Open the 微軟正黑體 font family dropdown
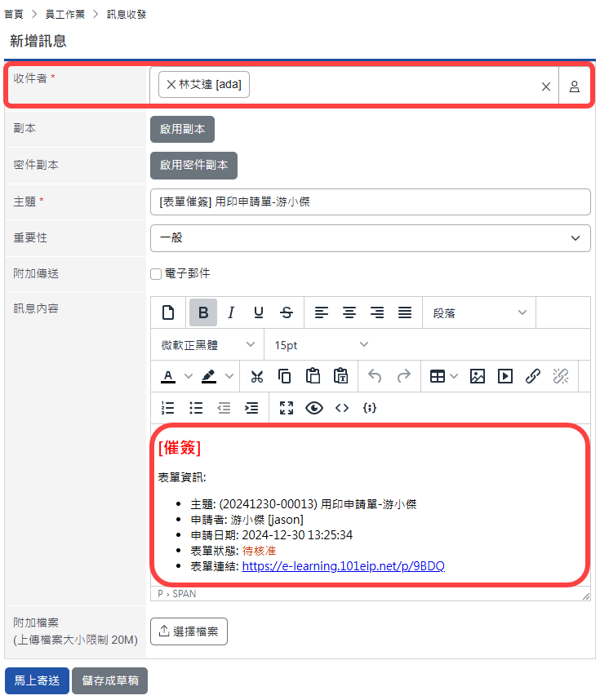The image size is (600, 700). tap(207, 344)
